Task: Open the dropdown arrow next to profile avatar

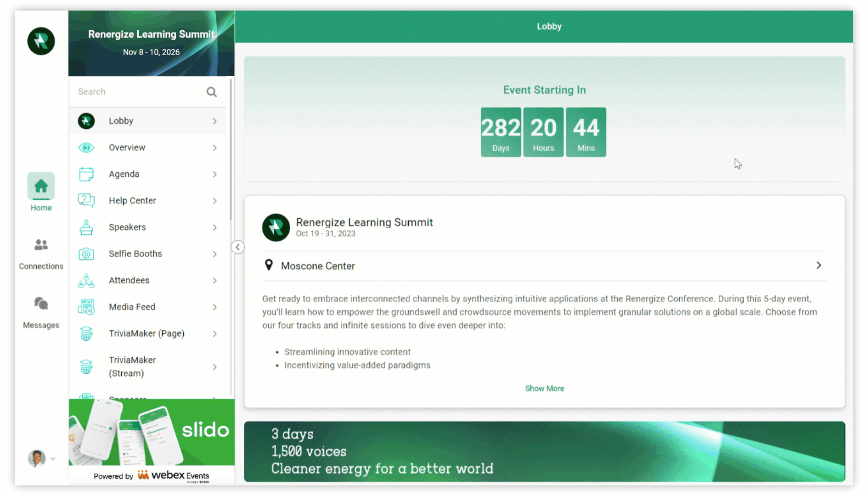Action: 53,458
